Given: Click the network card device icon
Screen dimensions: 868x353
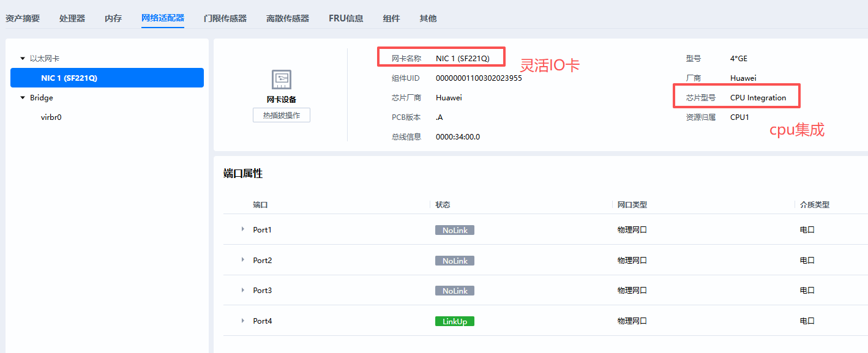Looking at the screenshot, I should [x=281, y=79].
